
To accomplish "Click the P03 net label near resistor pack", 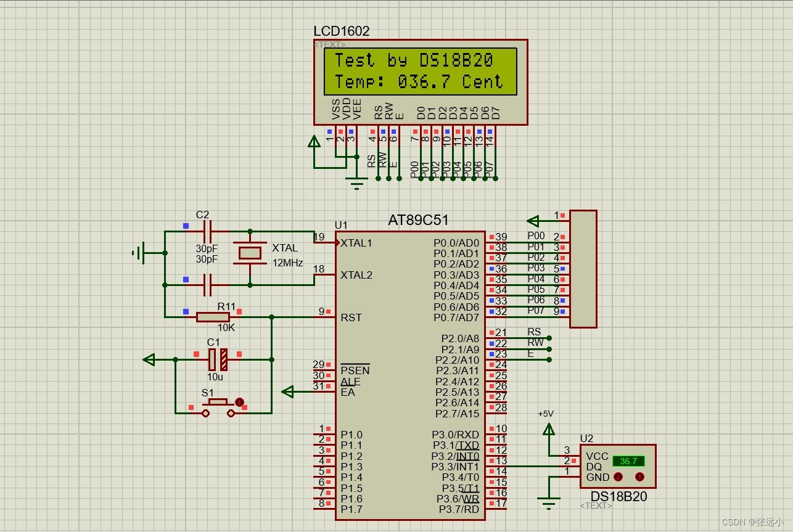I will pyautogui.click(x=536, y=268).
